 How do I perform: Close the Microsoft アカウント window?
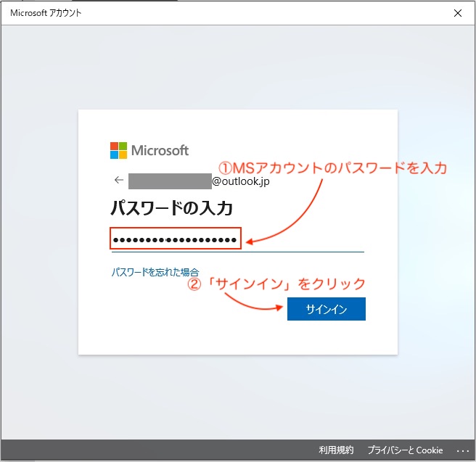(458, 13)
